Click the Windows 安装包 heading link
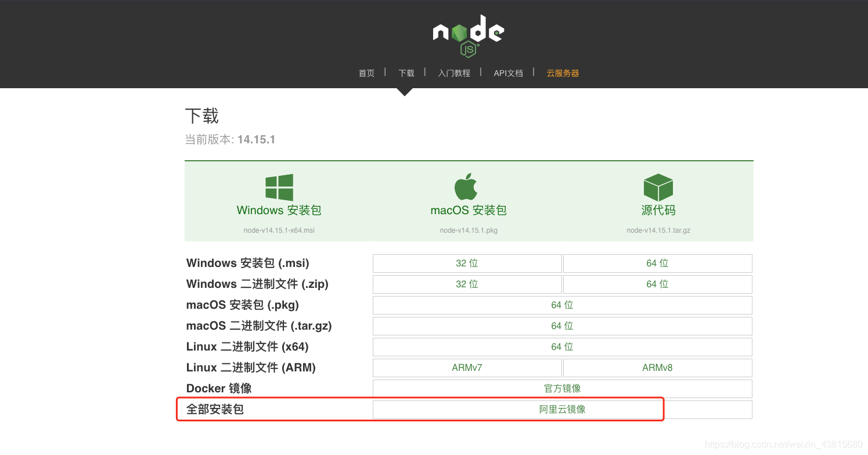 [x=279, y=210]
